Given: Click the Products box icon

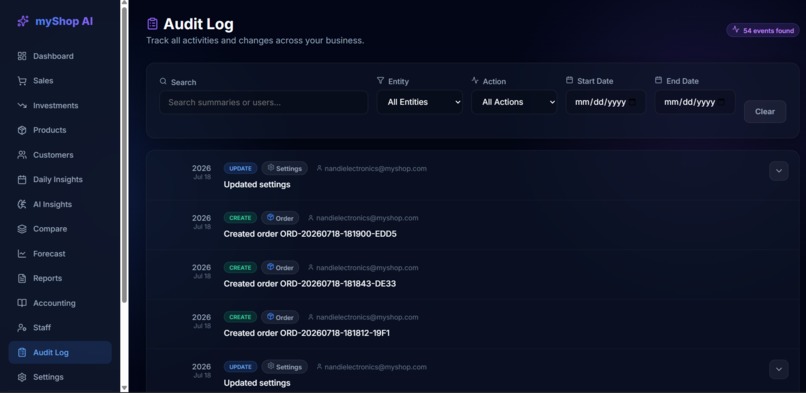Looking at the screenshot, I should pos(22,130).
